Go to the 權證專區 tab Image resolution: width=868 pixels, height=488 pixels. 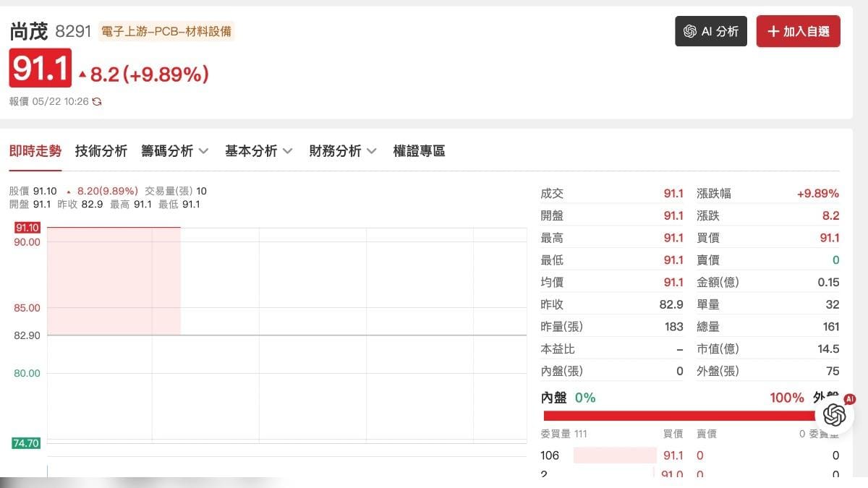[419, 151]
